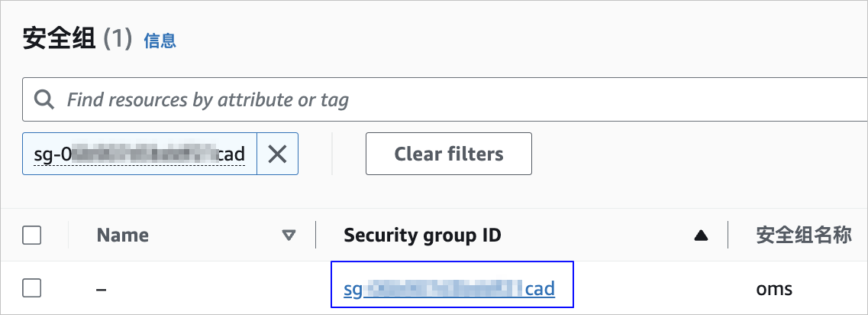Click the (1) result count
868x315 pixels.
pyautogui.click(x=118, y=40)
